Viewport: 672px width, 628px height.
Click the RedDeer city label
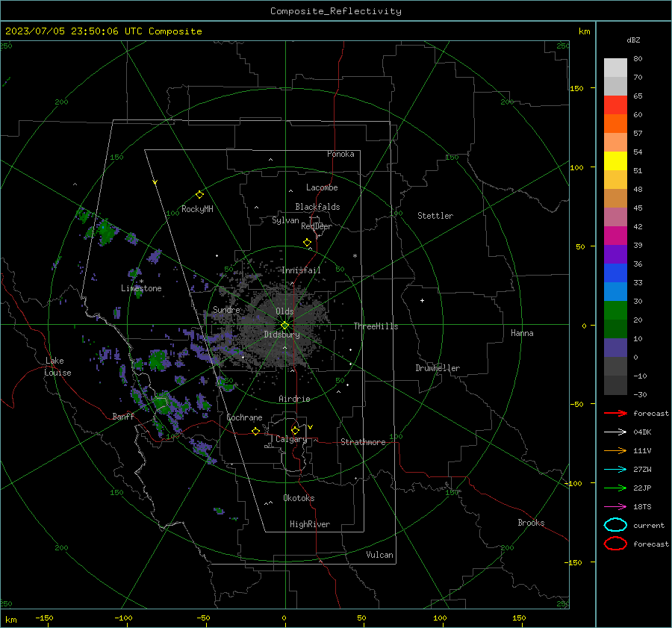(317, 226)
